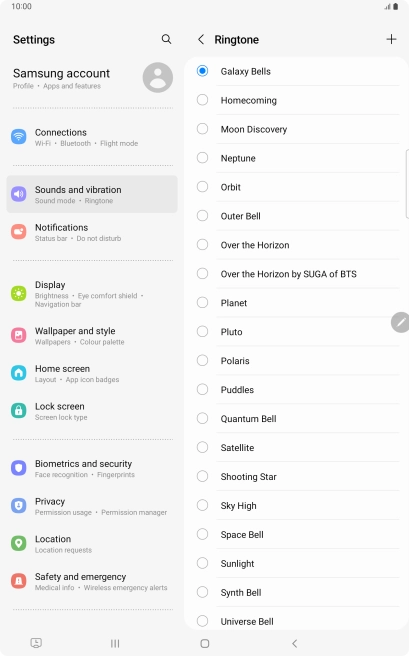Open the Notifications settings icon

click(18, 231)
